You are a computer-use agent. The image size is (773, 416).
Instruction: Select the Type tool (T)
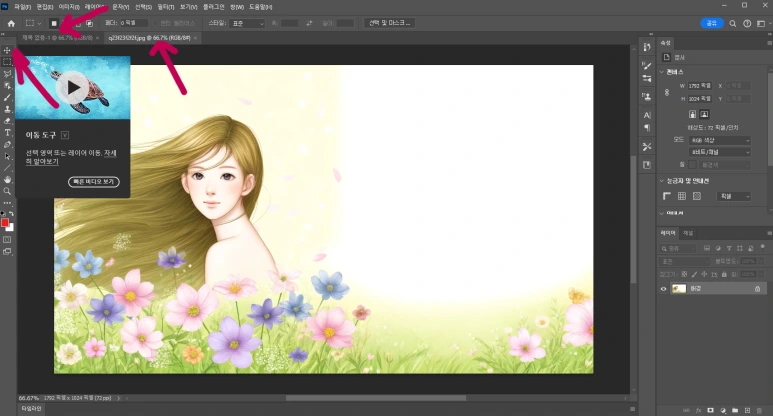tap(7, 132)
